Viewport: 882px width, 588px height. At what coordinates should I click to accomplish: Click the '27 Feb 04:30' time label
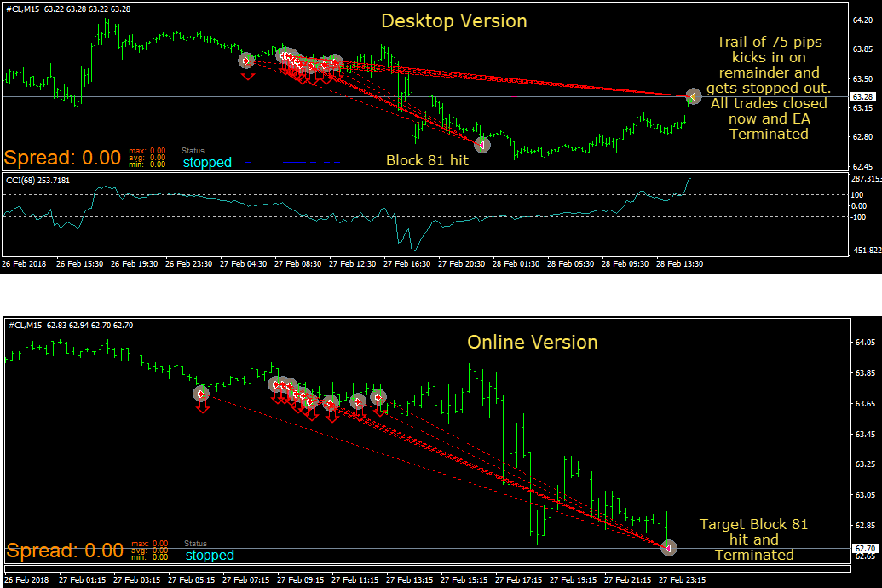tap(243, 264)
